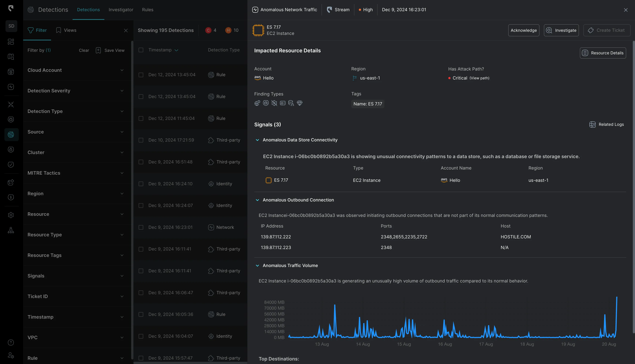Screen dimensions: 635x364
Task: Click the Related Logs icon
Action: [592, 125]
